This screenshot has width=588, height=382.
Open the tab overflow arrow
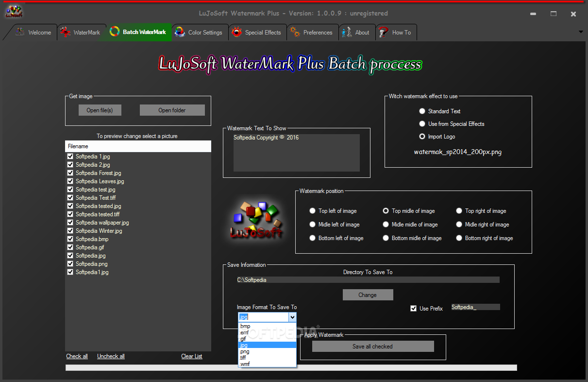pos(581,32)
